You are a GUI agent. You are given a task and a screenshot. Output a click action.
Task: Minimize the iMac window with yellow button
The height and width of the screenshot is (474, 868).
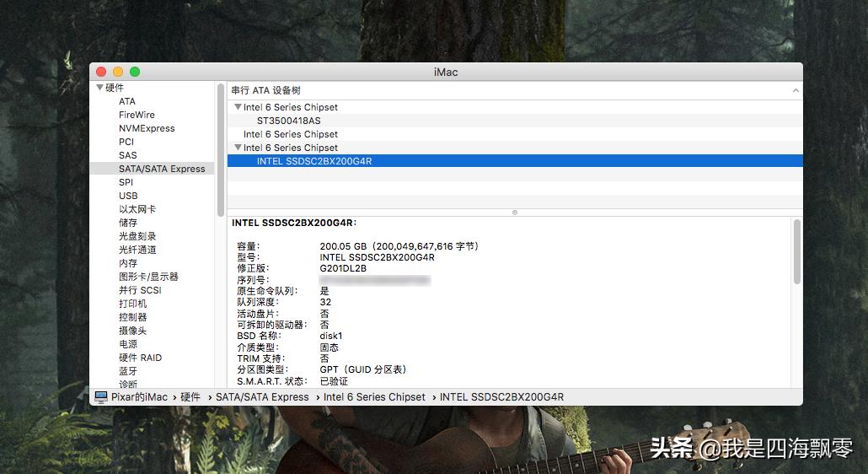click(x=118, y=72)
